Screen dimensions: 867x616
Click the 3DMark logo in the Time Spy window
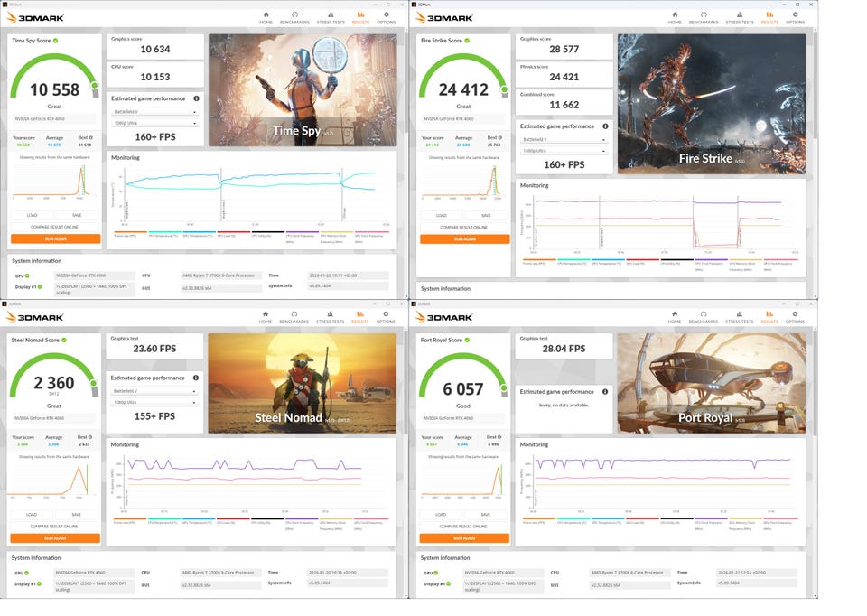tap(35, 18)
